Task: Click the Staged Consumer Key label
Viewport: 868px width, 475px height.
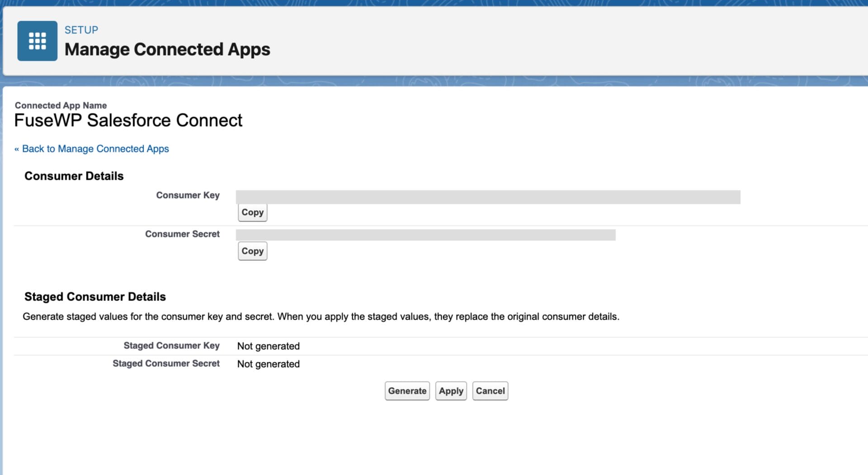Action: (171, 346)
